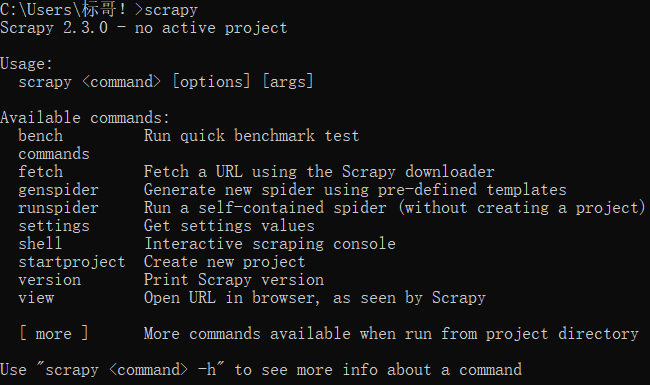The width and height of the screenshot is (650, 385).
Task: Click the '[ more ]' entry
Action: coord(54,334)
